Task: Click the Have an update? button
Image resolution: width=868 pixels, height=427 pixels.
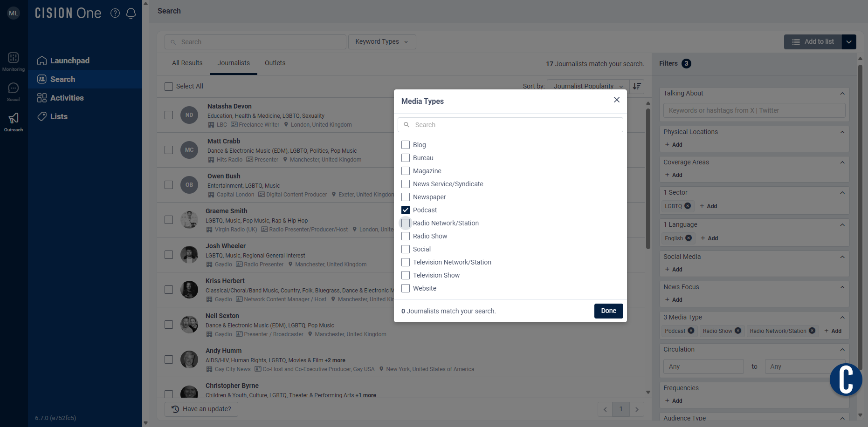Action: [x=201, y=409]
